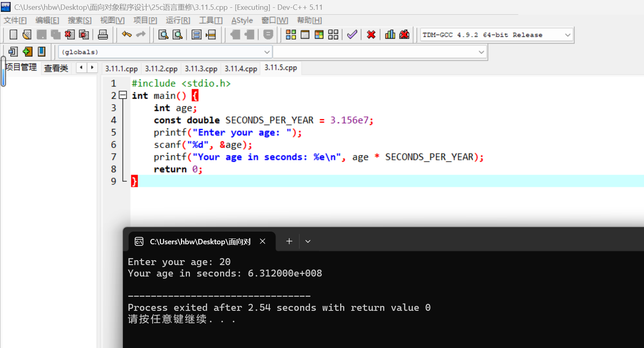Click the icon left of the green plus arrow
The width and height of the screenshot is (644, 348).
point(13,51)
